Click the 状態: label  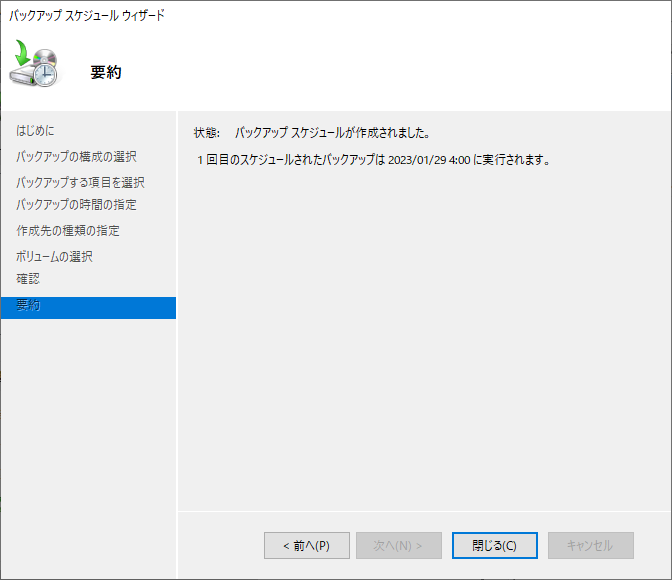pos(206,133)
